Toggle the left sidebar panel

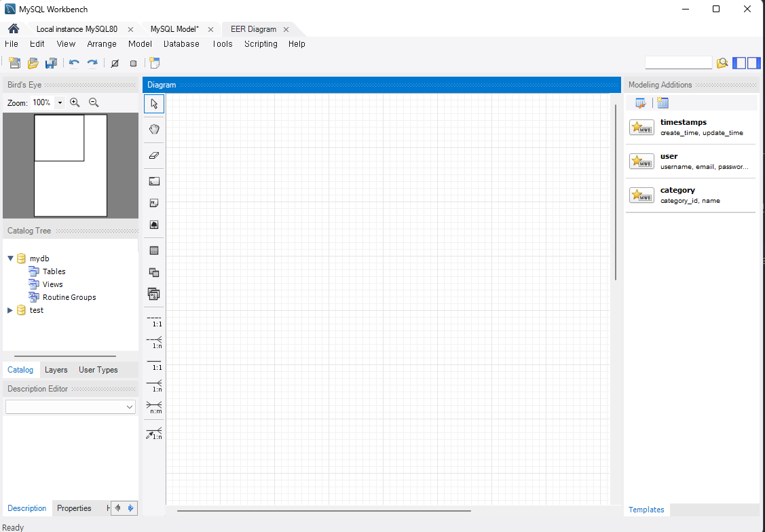739,63
